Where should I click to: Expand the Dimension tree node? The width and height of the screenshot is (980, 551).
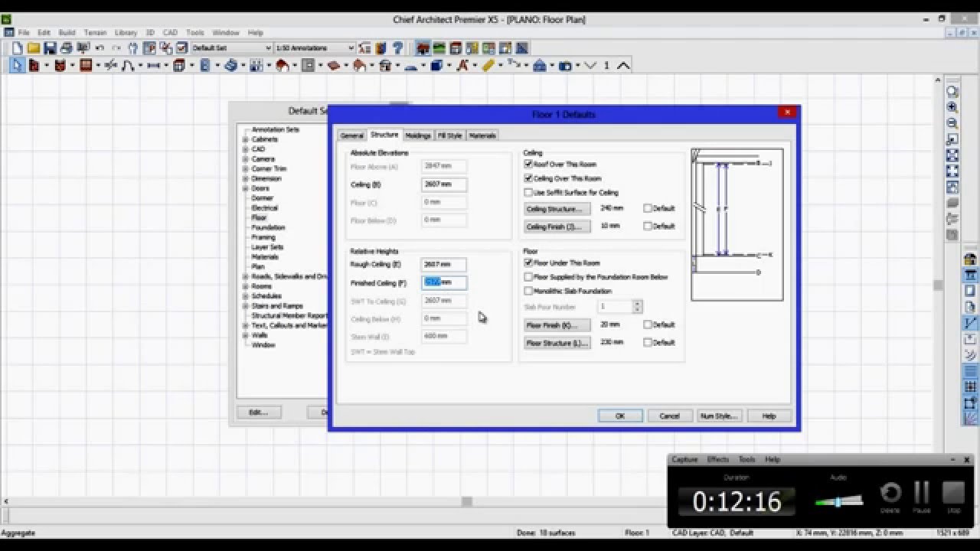[x=246, y=178]
